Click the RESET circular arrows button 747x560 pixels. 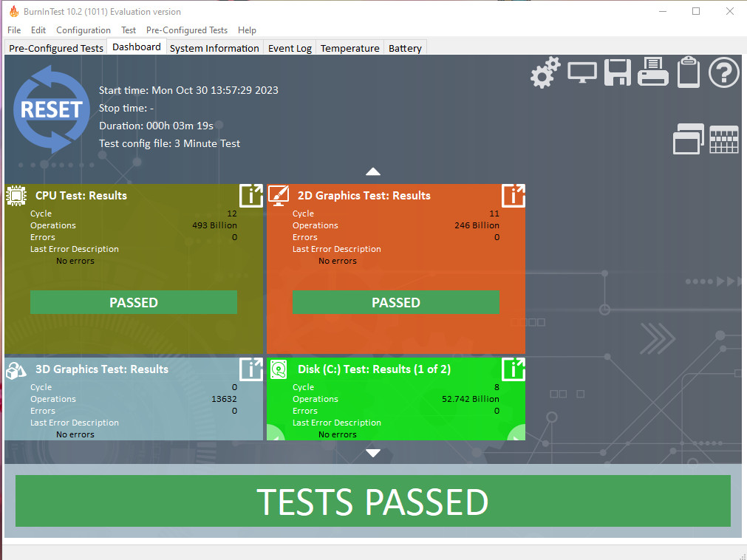pos(51,109)
